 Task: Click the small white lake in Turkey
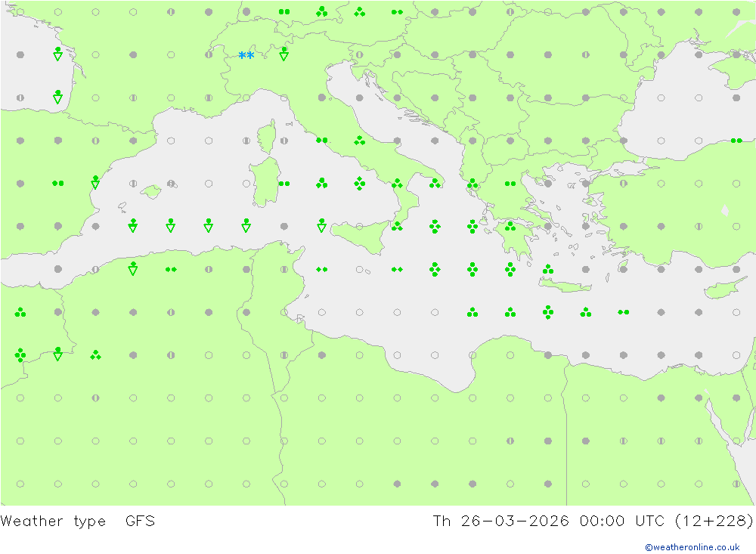(724, 210)
